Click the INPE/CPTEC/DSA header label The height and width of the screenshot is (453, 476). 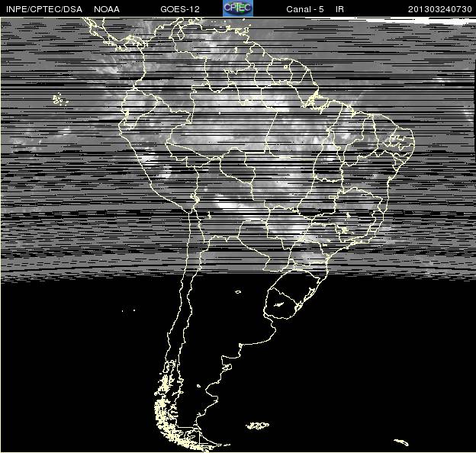click(44, 9)
